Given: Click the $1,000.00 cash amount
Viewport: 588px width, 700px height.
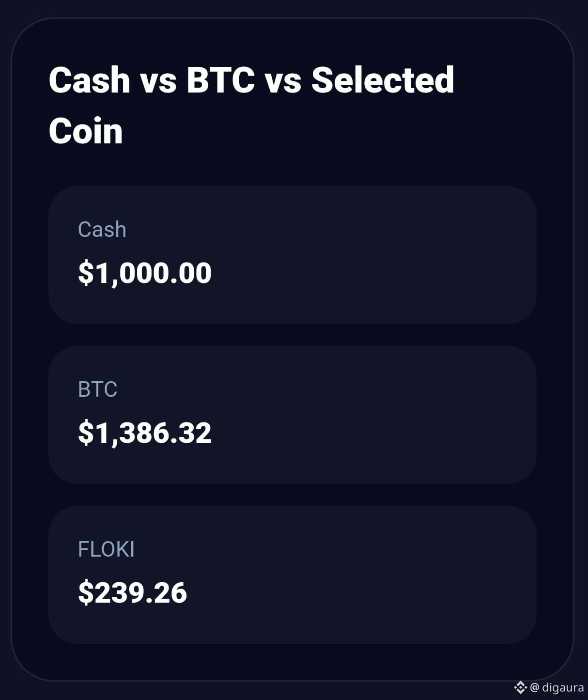Looking at the screenshot, I should coord(145,272).
